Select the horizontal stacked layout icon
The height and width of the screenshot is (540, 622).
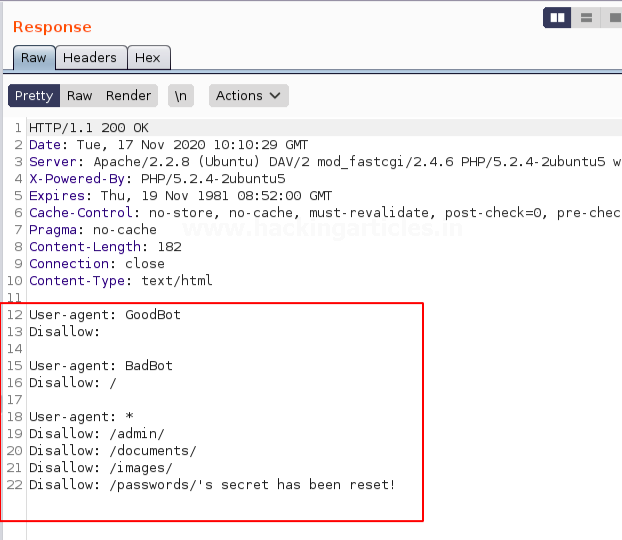tap(586, 18)
